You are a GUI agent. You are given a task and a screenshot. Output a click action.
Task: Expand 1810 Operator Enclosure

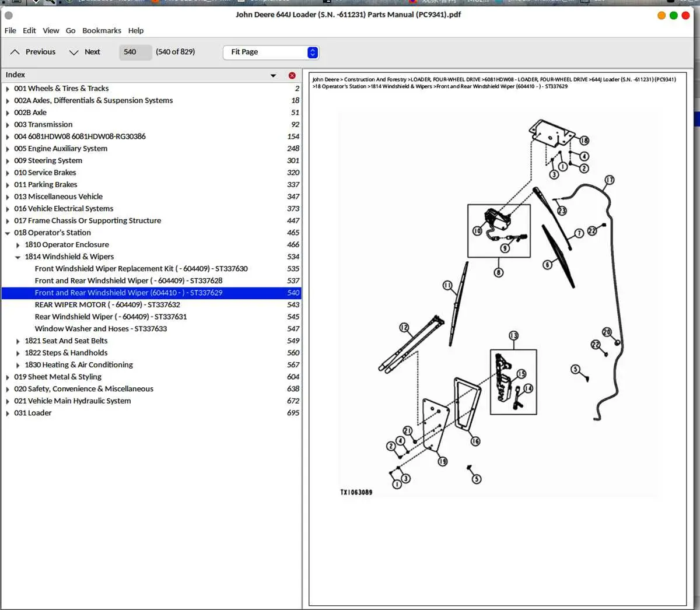18,245
